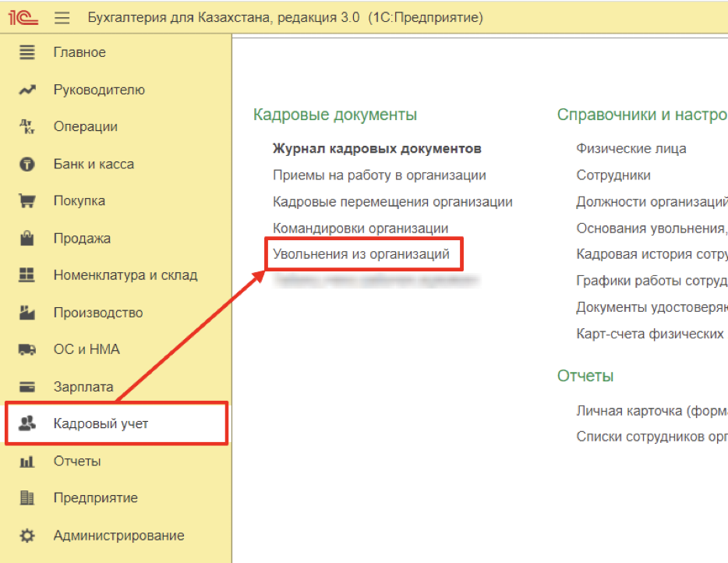Click the Администрирование gear icon
This screenshot has height=563, width=728.
tap(27, 536)
